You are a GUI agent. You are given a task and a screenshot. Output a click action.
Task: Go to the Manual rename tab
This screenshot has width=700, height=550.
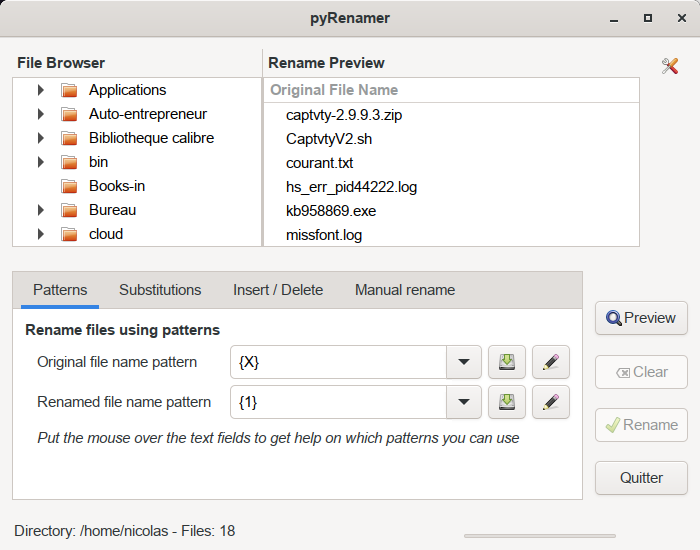pyautogui.click(x=405, y=290)
